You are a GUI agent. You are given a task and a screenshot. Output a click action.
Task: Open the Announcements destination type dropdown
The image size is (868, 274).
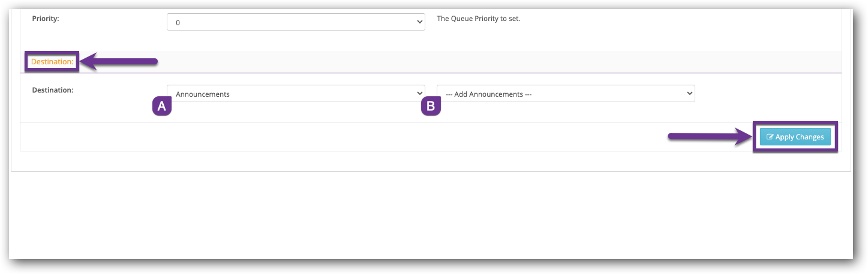click(x=295, y=94)
